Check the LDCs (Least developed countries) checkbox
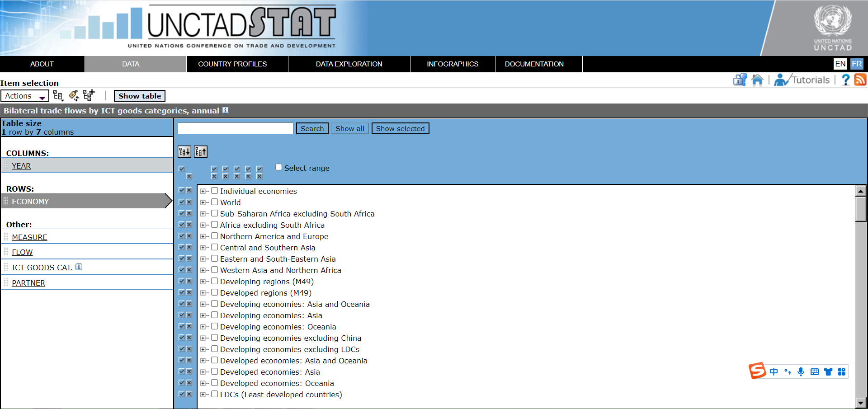Viewport: 868px width, 409px height. 215,394
